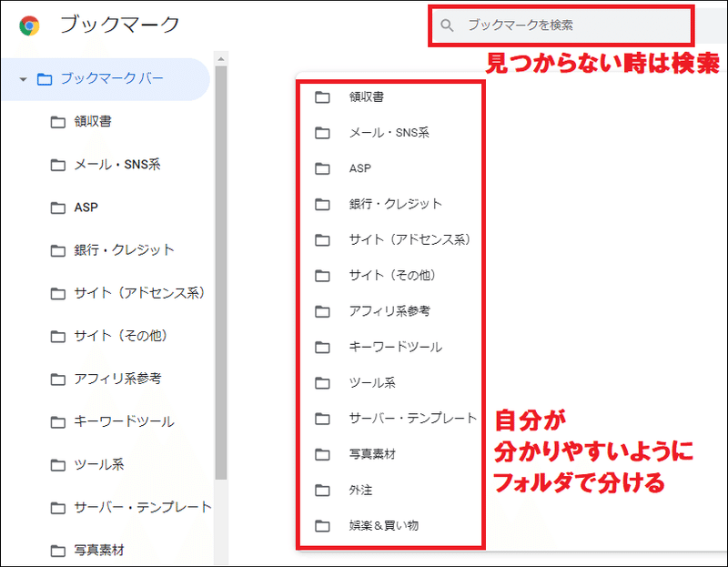
Task: Select ツール系 in the main list
Action: coord(372,382)
